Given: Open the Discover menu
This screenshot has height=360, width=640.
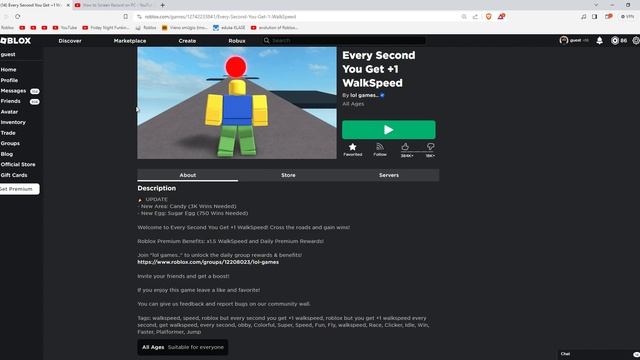Looking at the screenshot, I should point(70,41).
